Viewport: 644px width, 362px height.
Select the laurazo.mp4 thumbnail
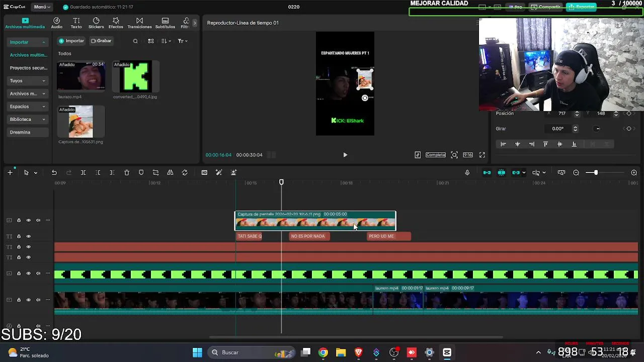(81, 75)
